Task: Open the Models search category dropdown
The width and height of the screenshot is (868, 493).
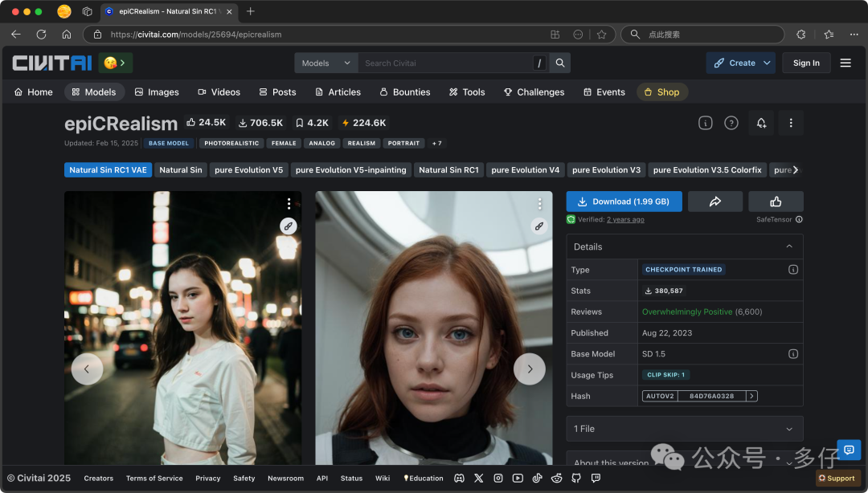Action: 326,63
